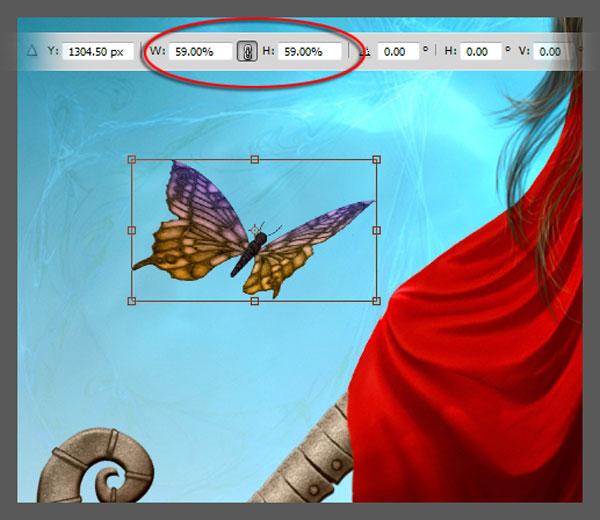
Task: Click the bottom-center transform handle
Action: 254,300
